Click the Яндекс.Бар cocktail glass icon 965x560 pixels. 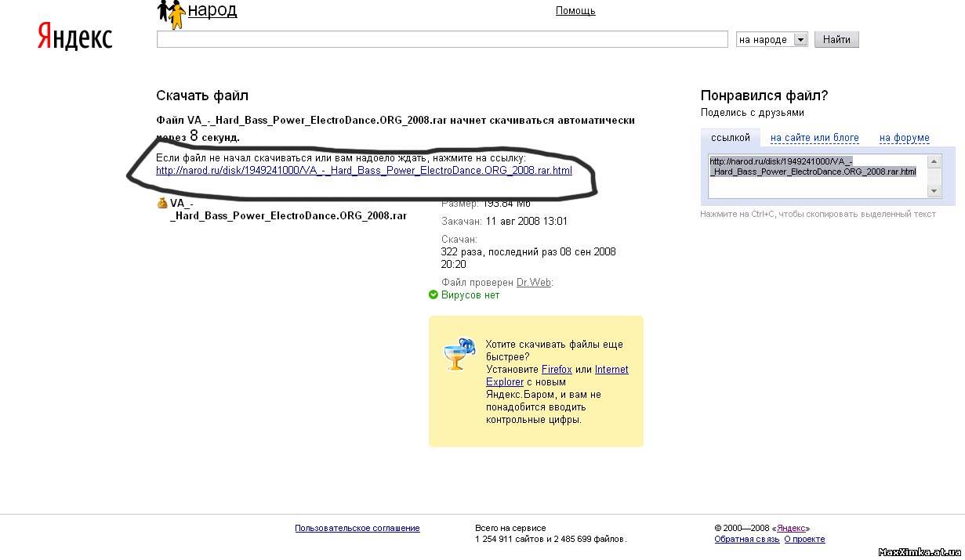(459, 354)
